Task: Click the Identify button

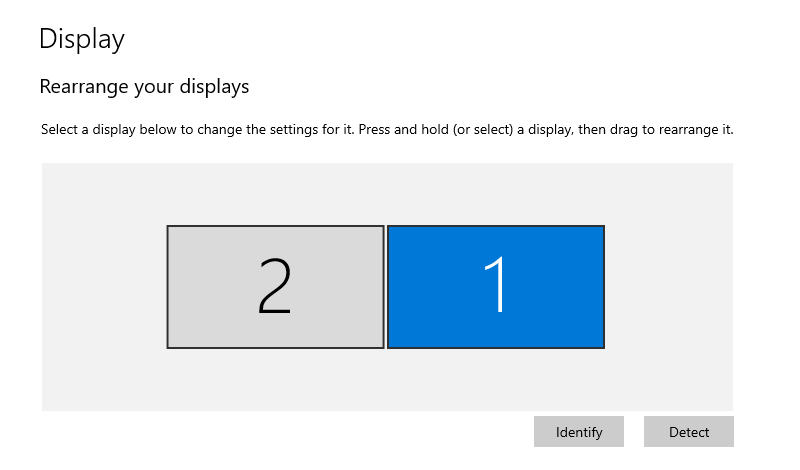Action: (x=579, y=432)
